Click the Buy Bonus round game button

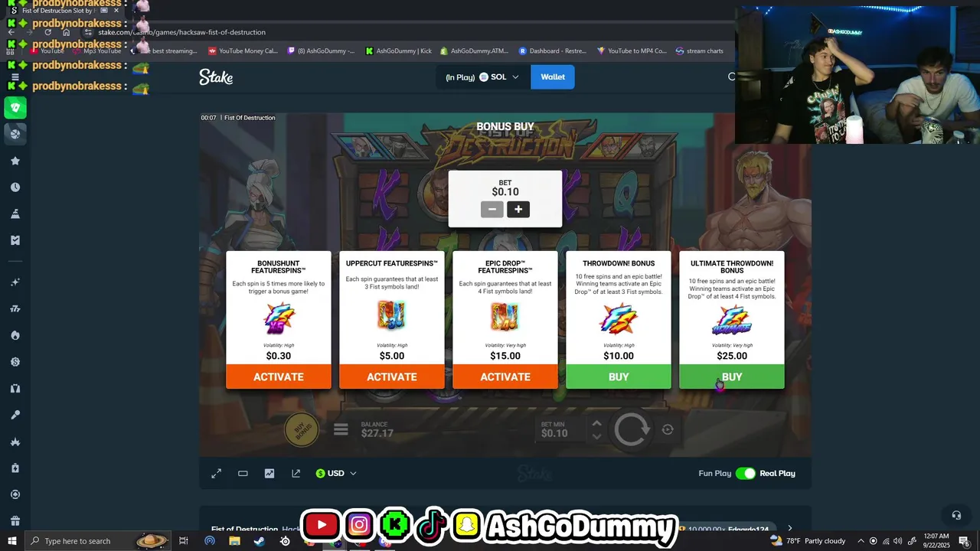tap(302, 429)
